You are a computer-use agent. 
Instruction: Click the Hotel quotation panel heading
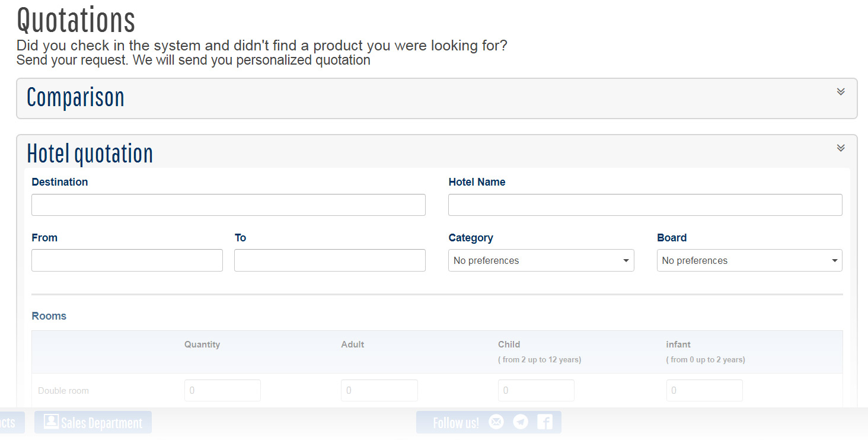tap(90, 154)
